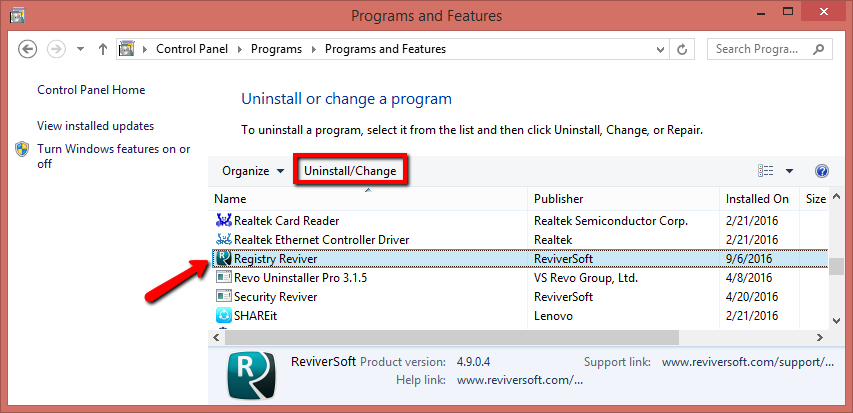Screen dimensions: 853x413
Task: Select Realtek Ethernet Controller Driver entry
Action: click(322, 239)
